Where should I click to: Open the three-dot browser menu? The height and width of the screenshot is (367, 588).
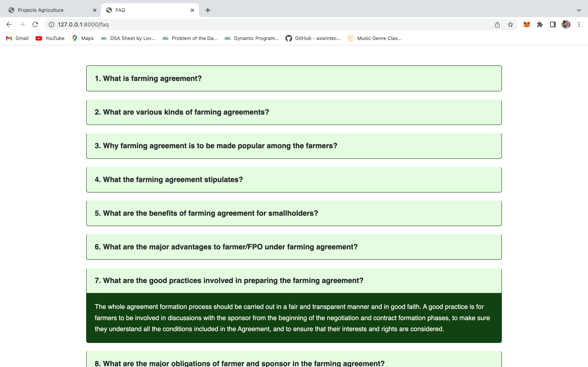coord(579,24)
